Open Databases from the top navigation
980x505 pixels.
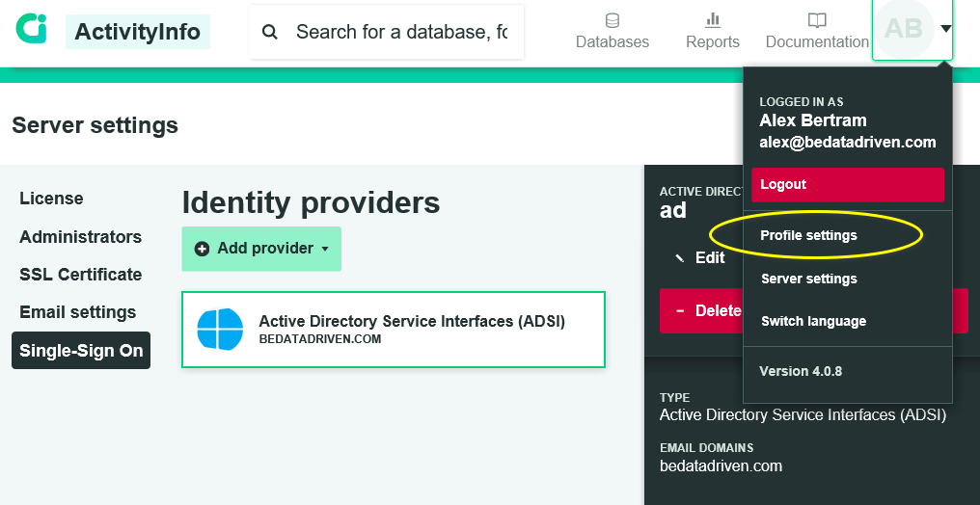(x=612, y=31)
